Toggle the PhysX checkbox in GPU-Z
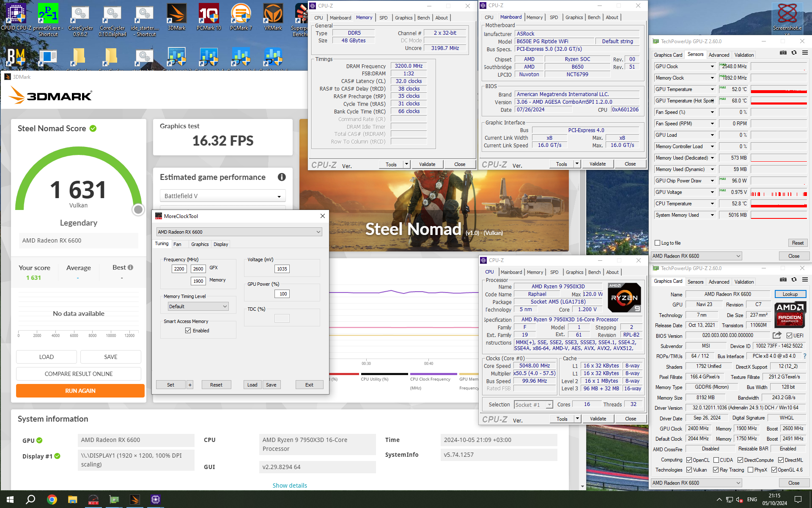Screen dimensions: 812x508 pos(750,470)
